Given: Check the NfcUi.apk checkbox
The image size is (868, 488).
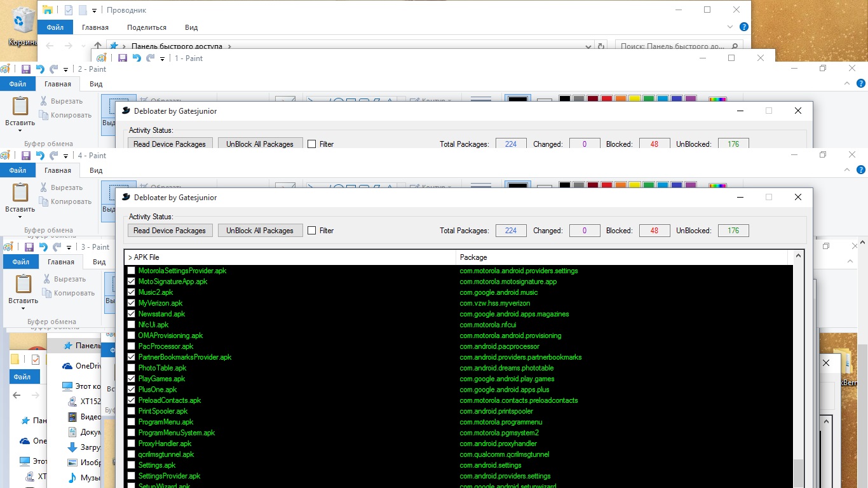Looking at the screenshot, I should pyautogui.click(x=132, y=325).
